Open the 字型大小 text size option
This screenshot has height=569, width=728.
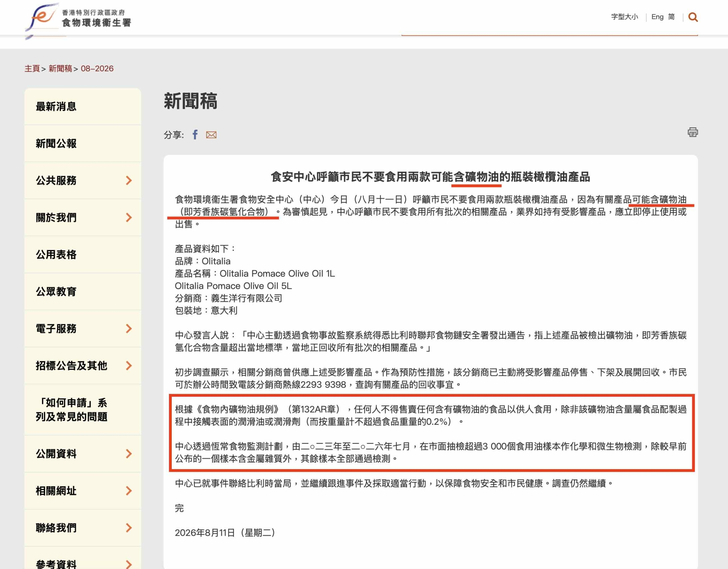624,17
